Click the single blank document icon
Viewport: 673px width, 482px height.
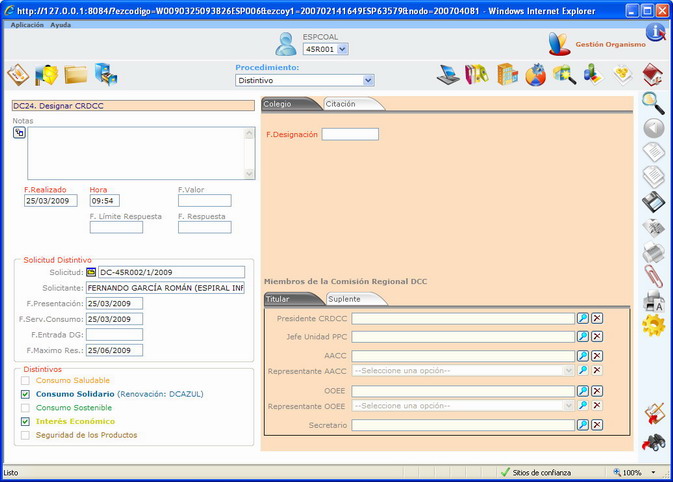coord(654,152)
